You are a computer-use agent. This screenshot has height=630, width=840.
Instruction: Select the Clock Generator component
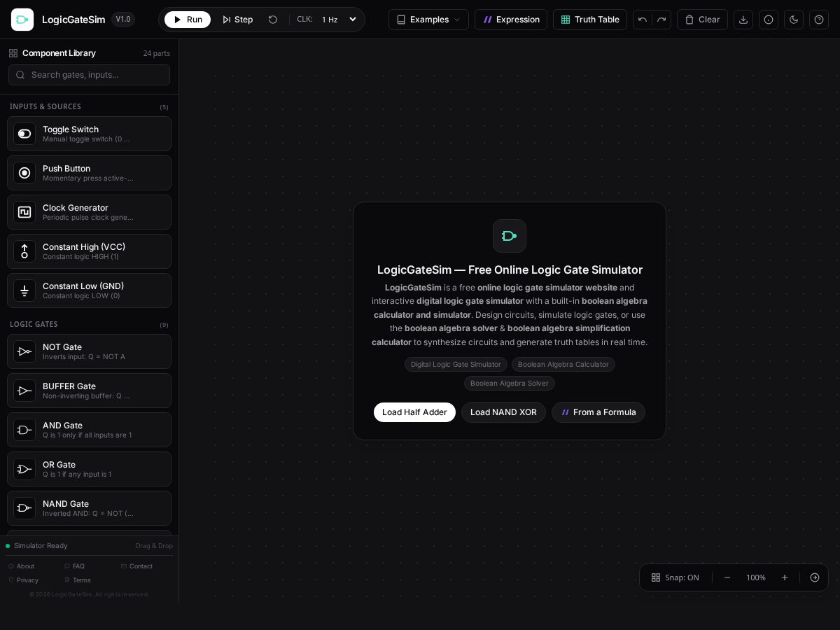[x=89, y=212]
